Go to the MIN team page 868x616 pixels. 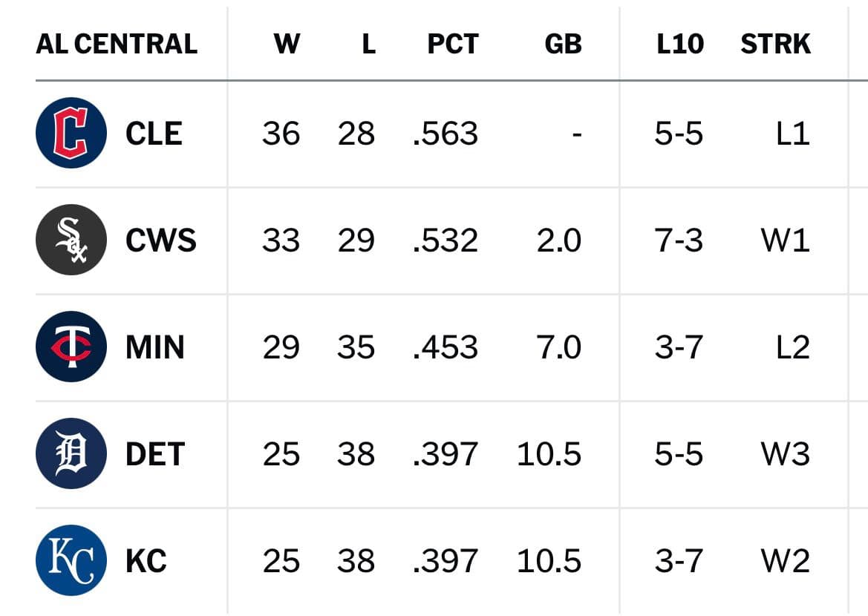pos(155,347)
